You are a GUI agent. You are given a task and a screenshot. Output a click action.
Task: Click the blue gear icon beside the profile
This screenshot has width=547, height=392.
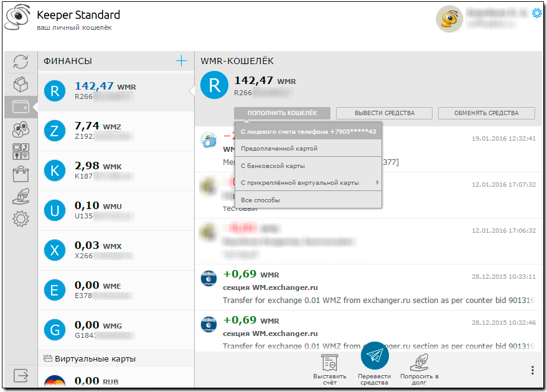coord(536,13)
